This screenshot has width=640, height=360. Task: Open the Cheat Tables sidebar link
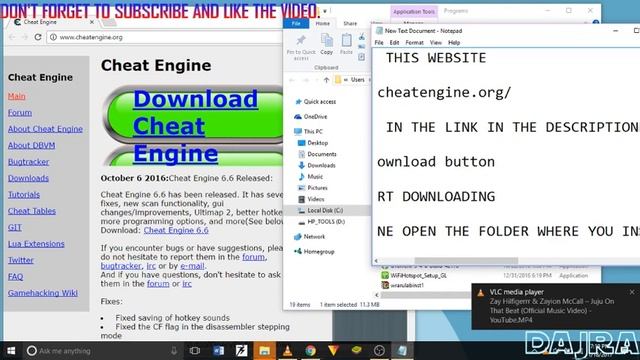tap(32, 211)
